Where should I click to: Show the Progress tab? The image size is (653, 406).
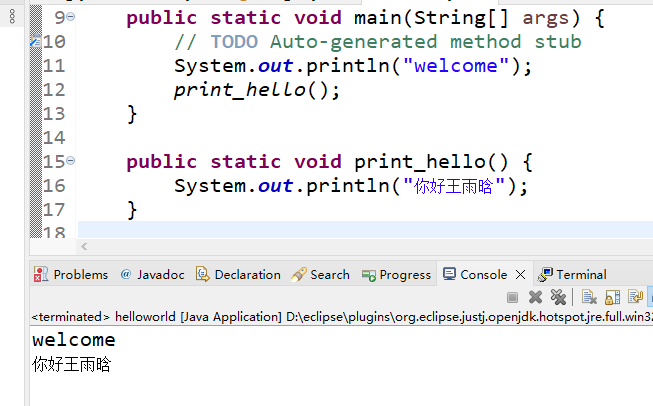coord(405,275)
